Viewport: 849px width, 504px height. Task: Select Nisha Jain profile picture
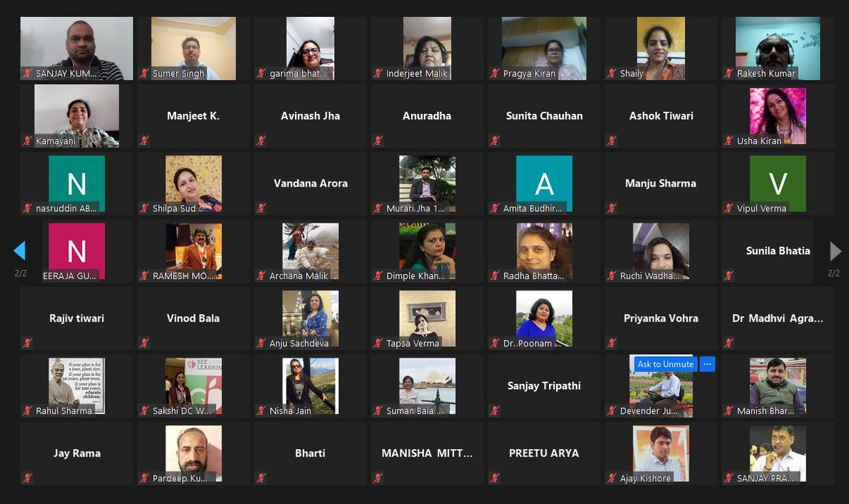(x=311, y=386)
